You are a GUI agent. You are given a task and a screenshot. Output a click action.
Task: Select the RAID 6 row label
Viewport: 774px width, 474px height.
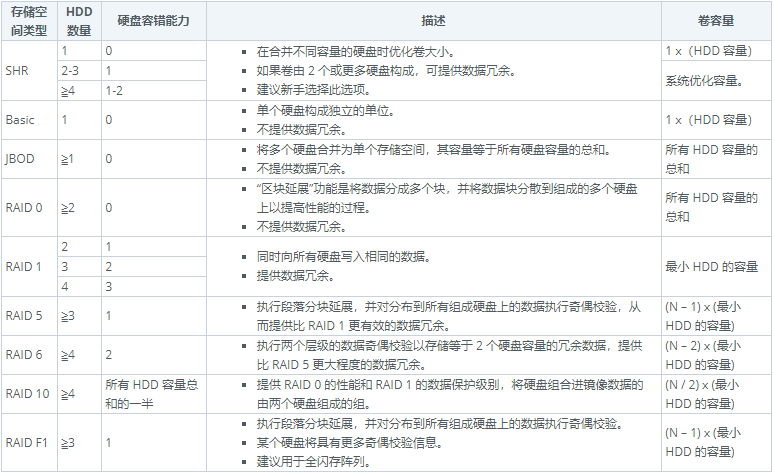pyautogui.click(x=29, y=355)
